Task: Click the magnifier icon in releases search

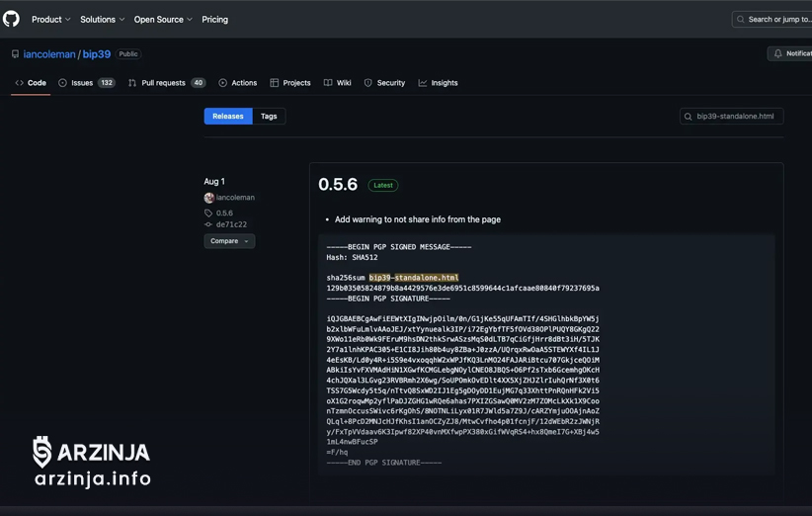Action: point(688,117)
